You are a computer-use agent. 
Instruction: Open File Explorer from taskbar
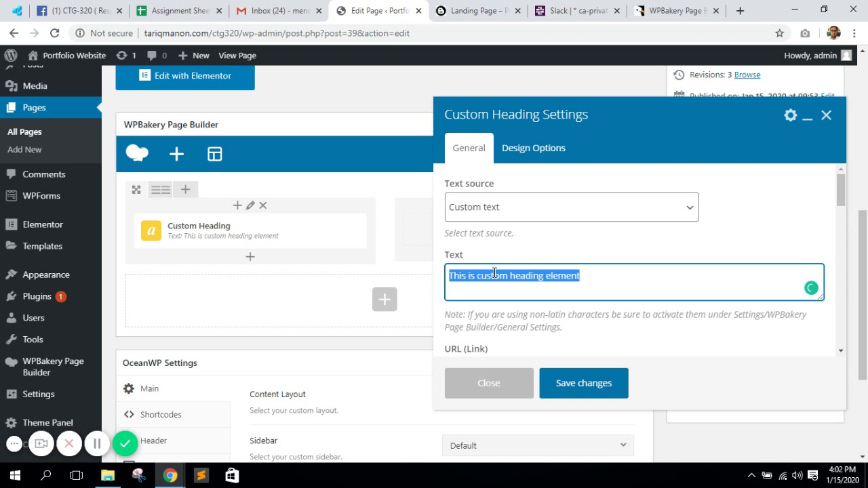pos(108,475)
